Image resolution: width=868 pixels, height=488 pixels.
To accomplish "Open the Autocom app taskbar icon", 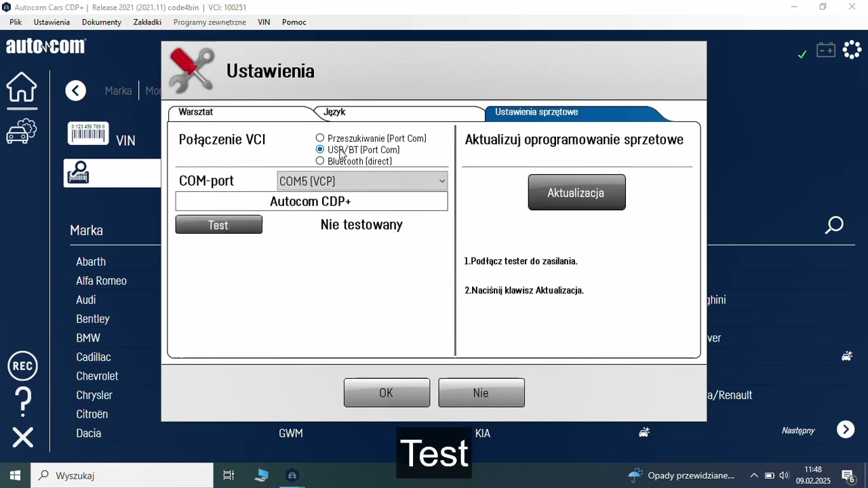I will [292, 475].
